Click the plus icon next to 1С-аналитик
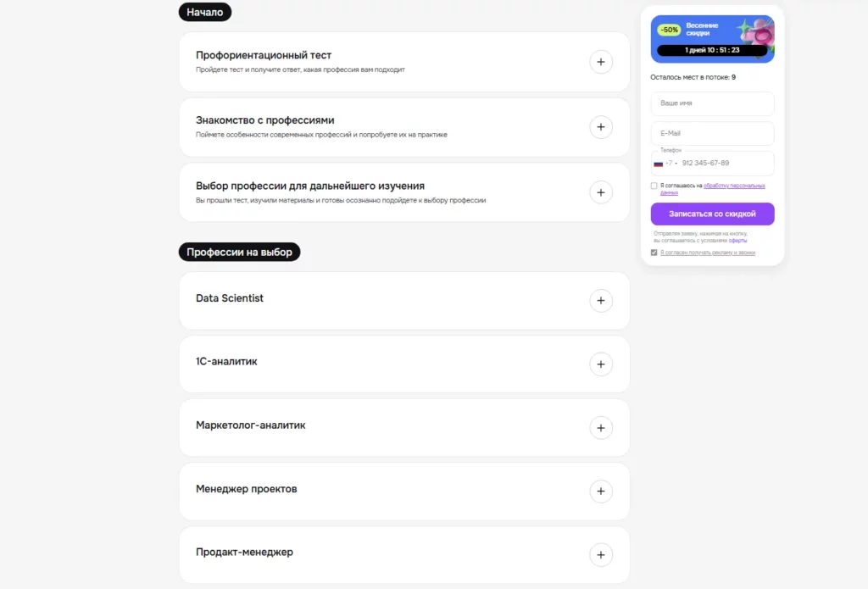Image resolution: width=868 pixels, height=589 pixels. [x=601, y=364]
